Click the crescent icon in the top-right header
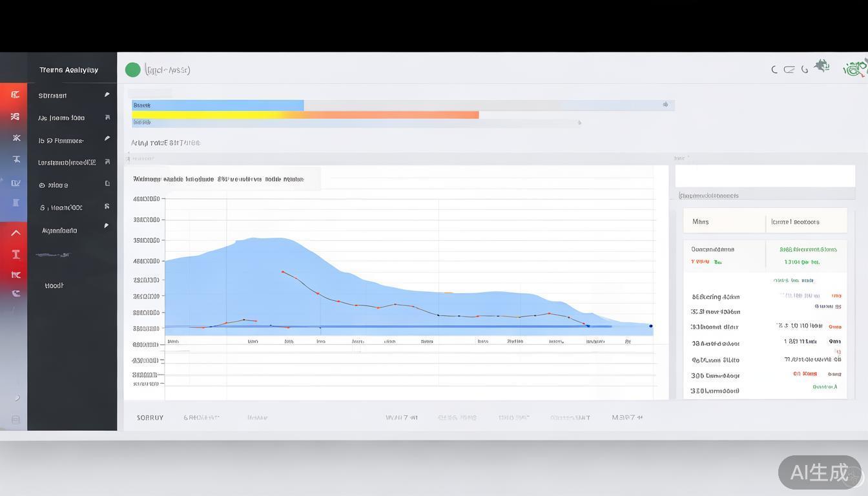868x496 pixels. pos(774,70)
